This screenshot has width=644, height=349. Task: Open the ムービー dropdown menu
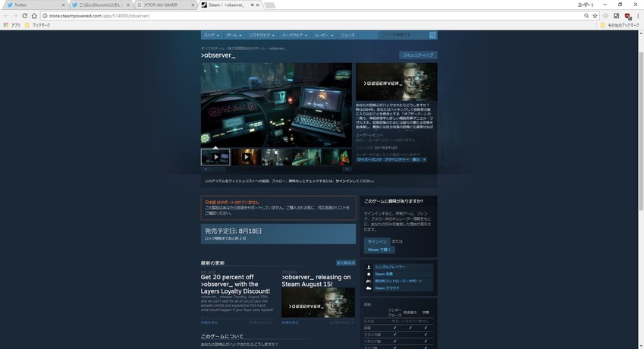[324, 35]
